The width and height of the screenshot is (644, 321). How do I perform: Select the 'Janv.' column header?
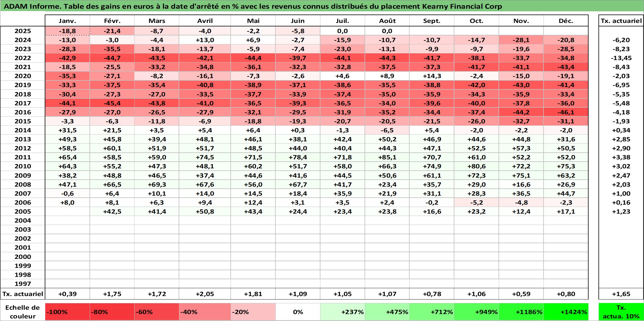pos(67,21)
